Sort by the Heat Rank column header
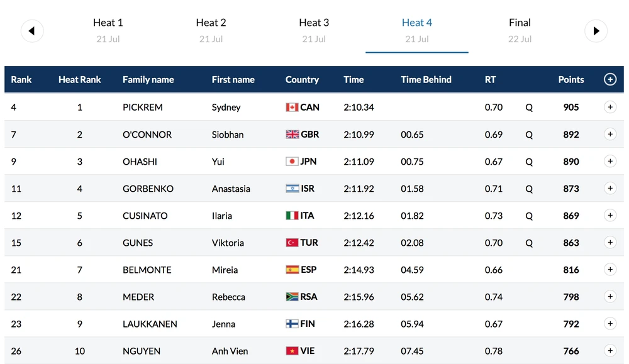The height and width of the screenshot is (364, 629). tap(79, 80)
